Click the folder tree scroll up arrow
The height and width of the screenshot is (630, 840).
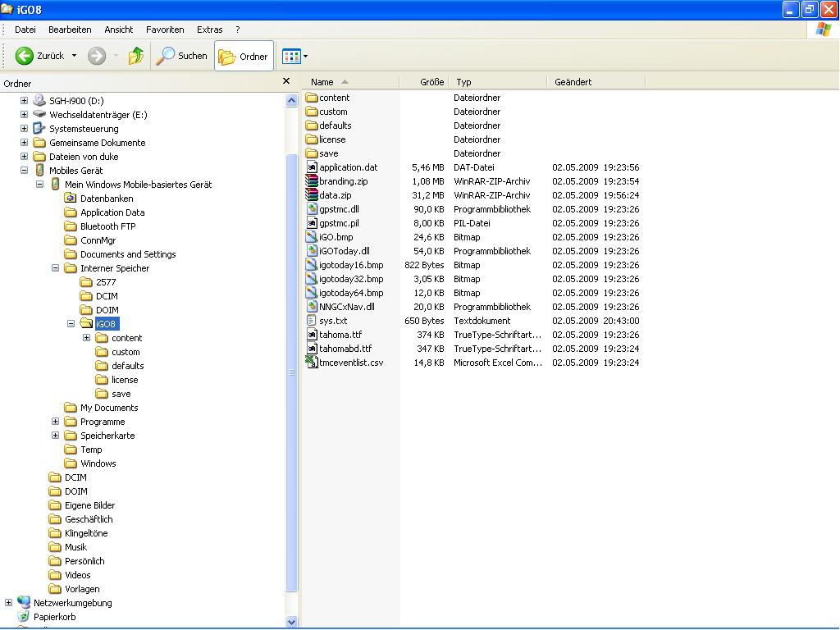pos(291,100)
